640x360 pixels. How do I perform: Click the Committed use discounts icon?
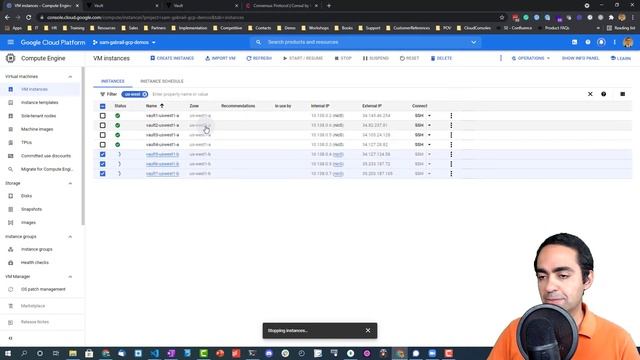[x=11, y=156]
